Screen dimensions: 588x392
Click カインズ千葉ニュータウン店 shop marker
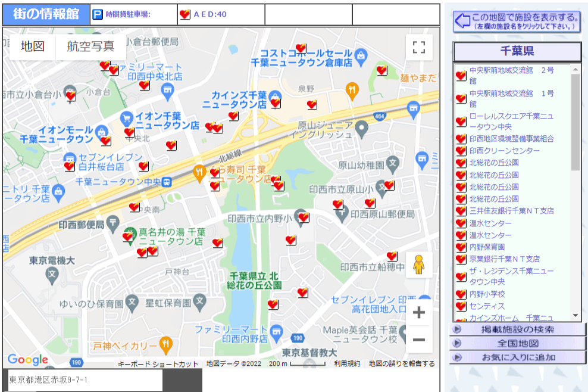tap(275, 96)
